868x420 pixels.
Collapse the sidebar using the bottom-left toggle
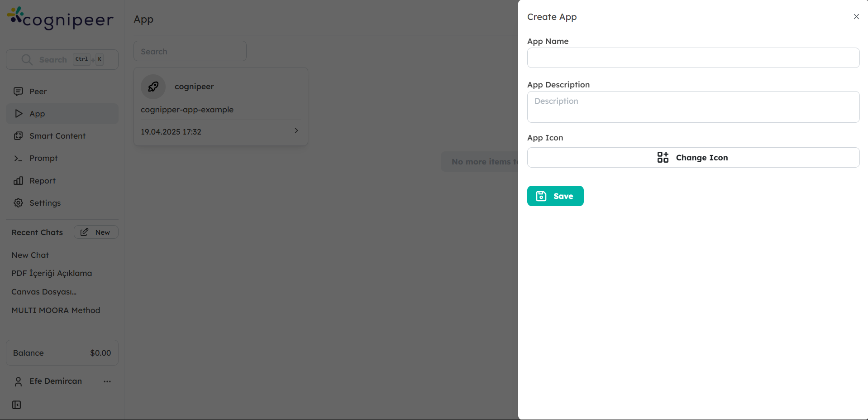tap(16, 405)
